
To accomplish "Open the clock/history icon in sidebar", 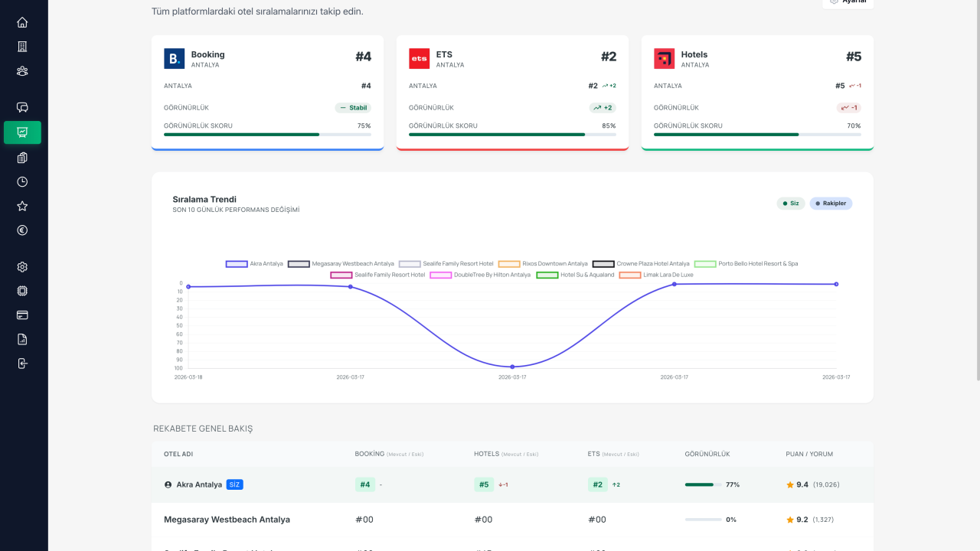I will pyautogui.click(x=22, y=181).
